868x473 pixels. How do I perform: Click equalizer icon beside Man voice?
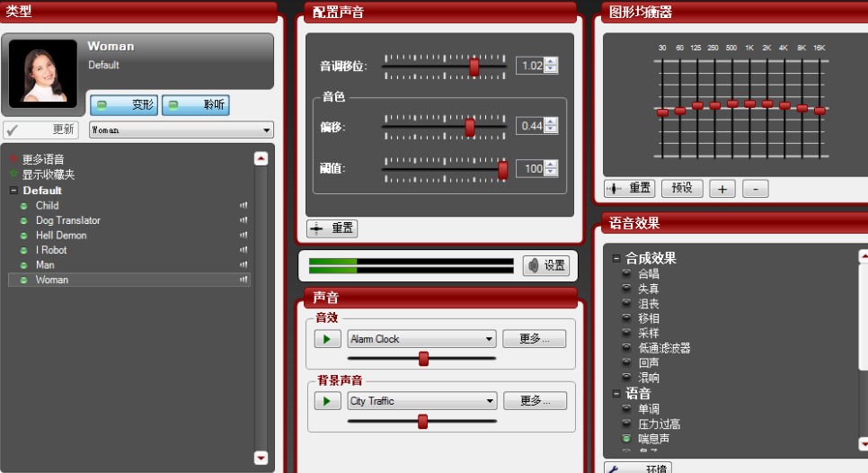(243, 265)
